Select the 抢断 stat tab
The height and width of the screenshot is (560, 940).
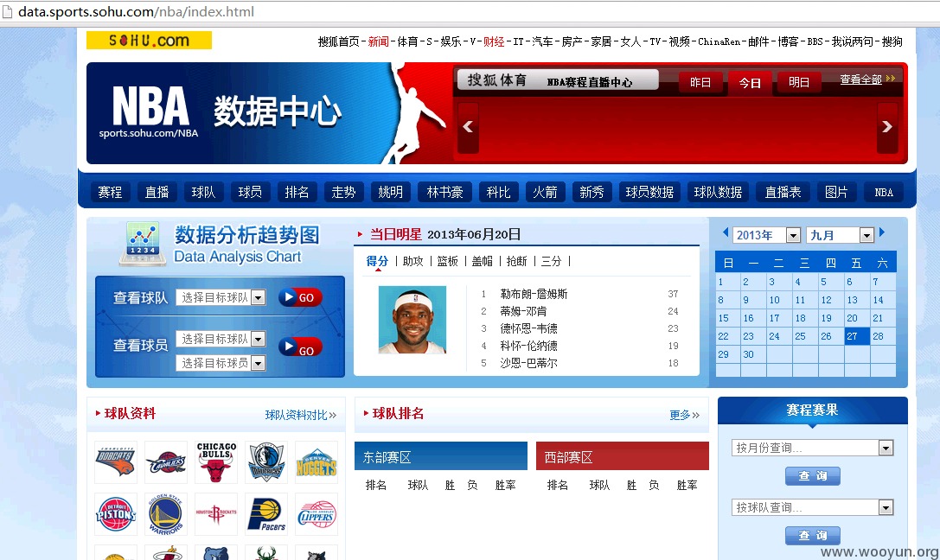pos(517,261)
